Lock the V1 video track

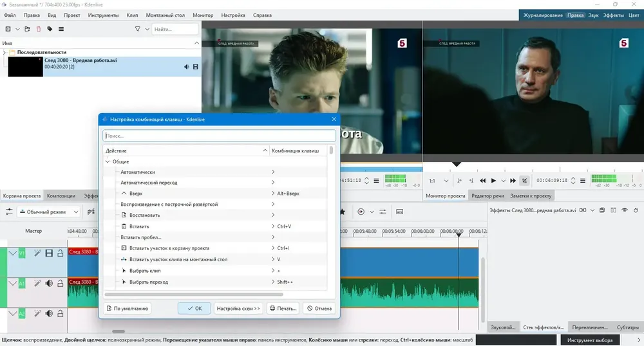61,253
